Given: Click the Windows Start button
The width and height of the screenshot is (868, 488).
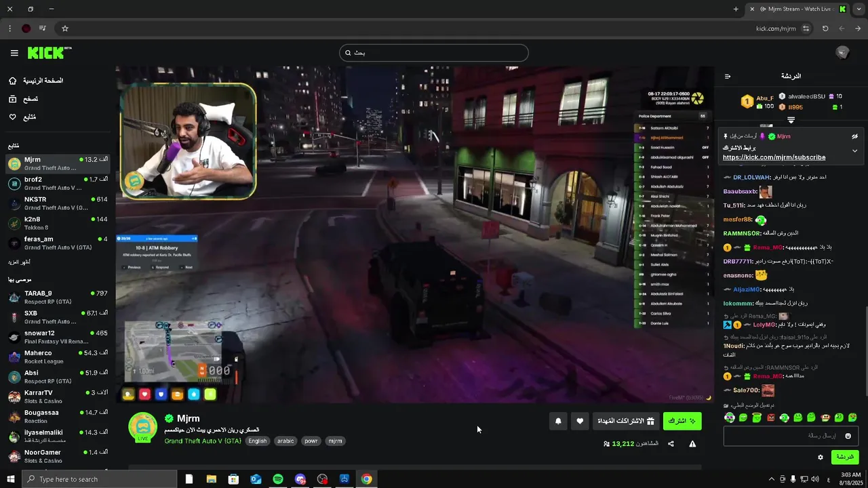Looking at the screenshot, I should [10, 479].
